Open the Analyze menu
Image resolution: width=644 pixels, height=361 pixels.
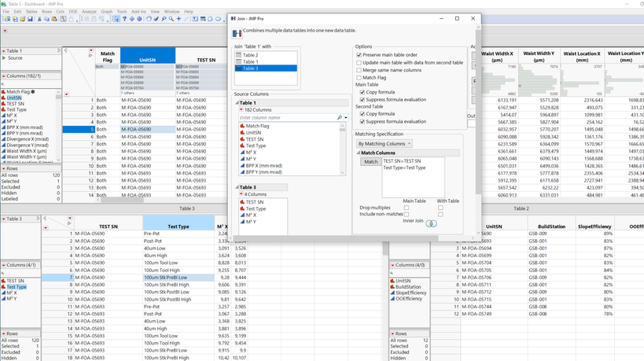click(89, 12)
